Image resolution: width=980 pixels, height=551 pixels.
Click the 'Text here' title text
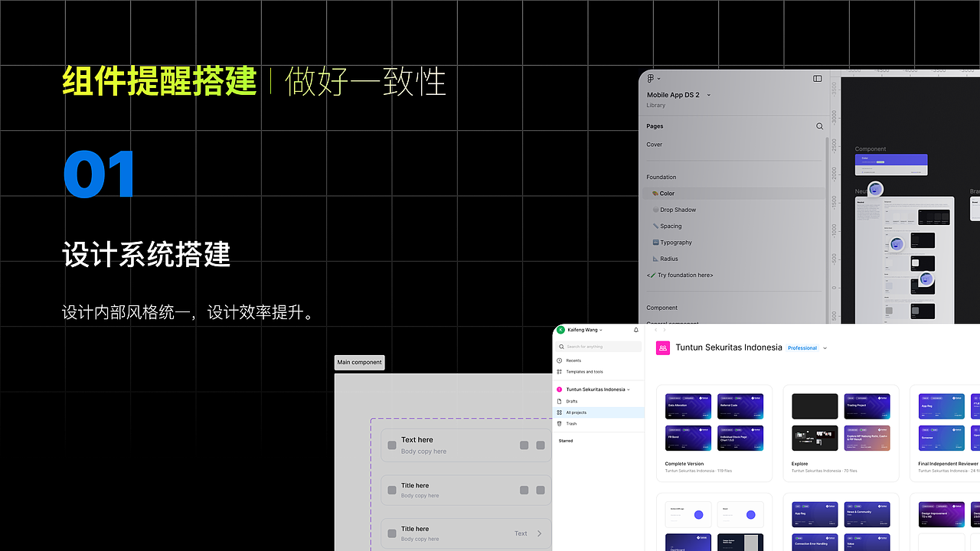[x=417, y=440]
